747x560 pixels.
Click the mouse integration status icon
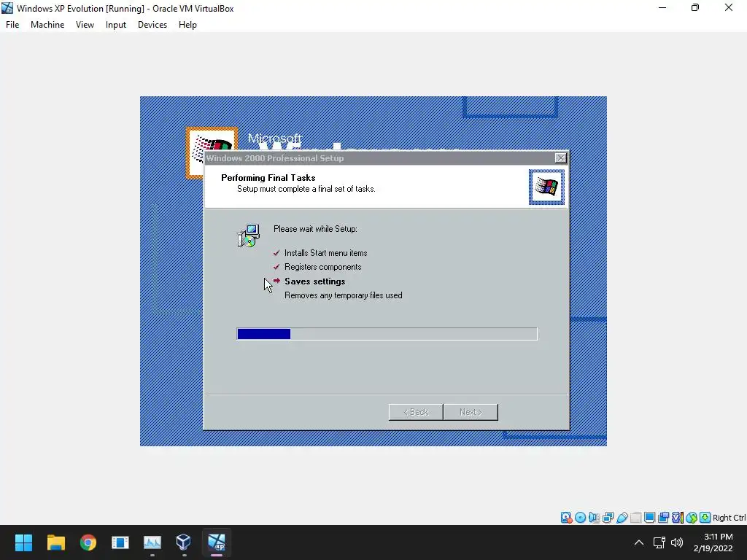coord(692,518)
